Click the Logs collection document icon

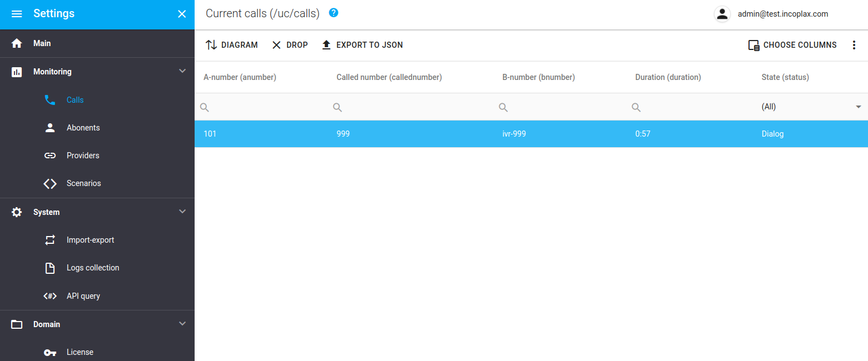[50, 268]
